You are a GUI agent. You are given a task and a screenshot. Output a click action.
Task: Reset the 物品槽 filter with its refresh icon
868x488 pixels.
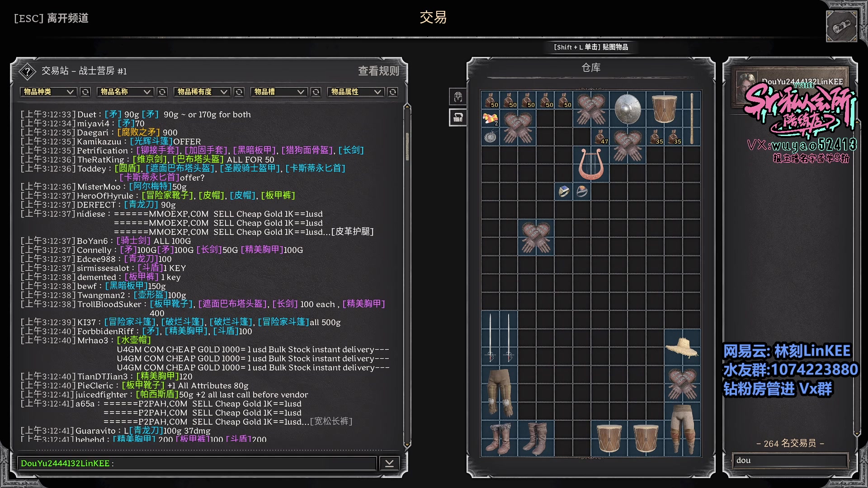pyautogui.click(x=316, y=92)
